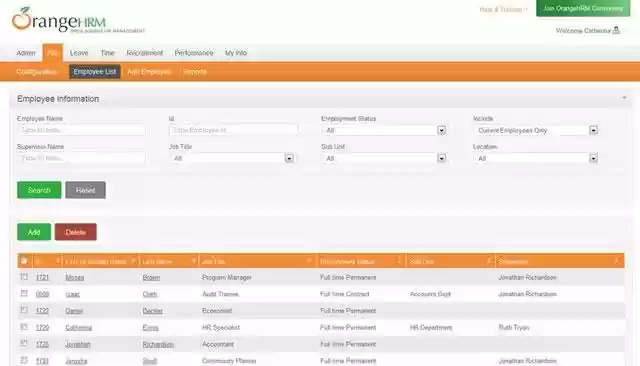Click the HR Department cell

click(x=431, y=328)
